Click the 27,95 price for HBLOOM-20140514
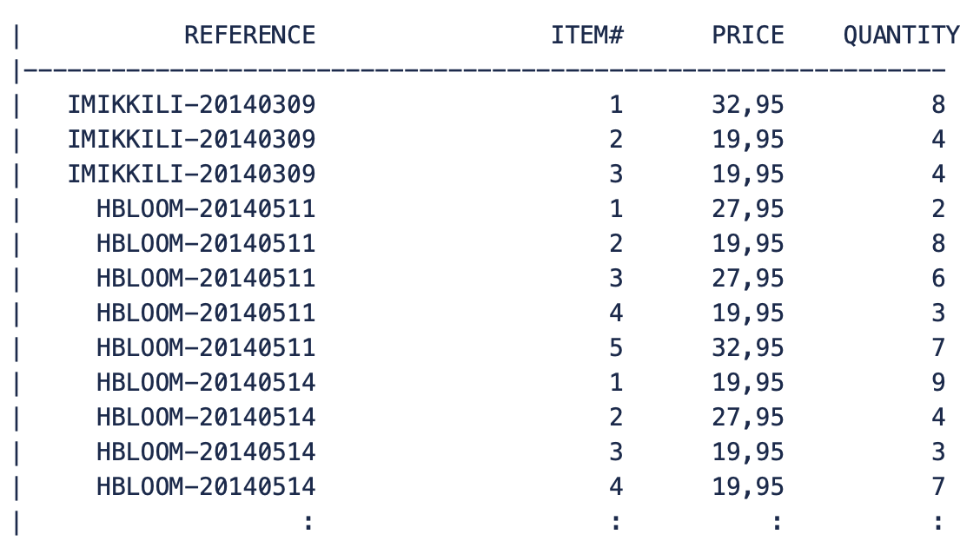This screenshot has width=980, height=554. pos(747,418)
